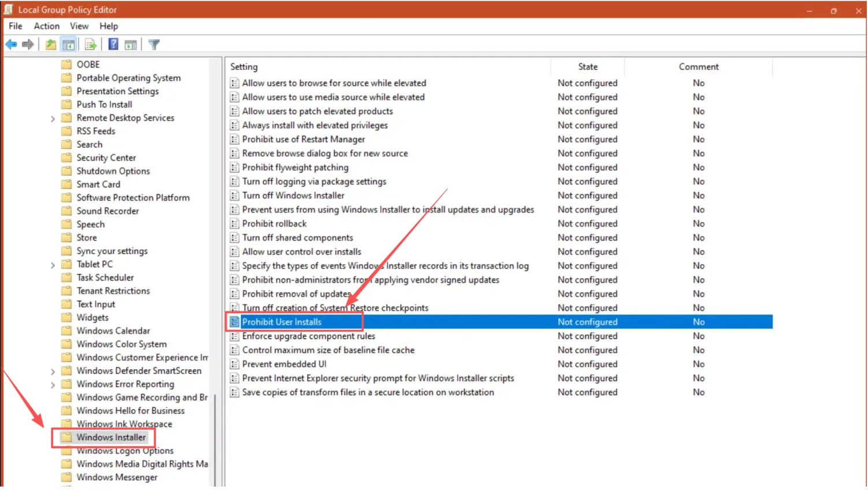The width and height of the screenshot is (868, 490).
Task: Select the Windows Installer folder
Action: click(111, 437)
